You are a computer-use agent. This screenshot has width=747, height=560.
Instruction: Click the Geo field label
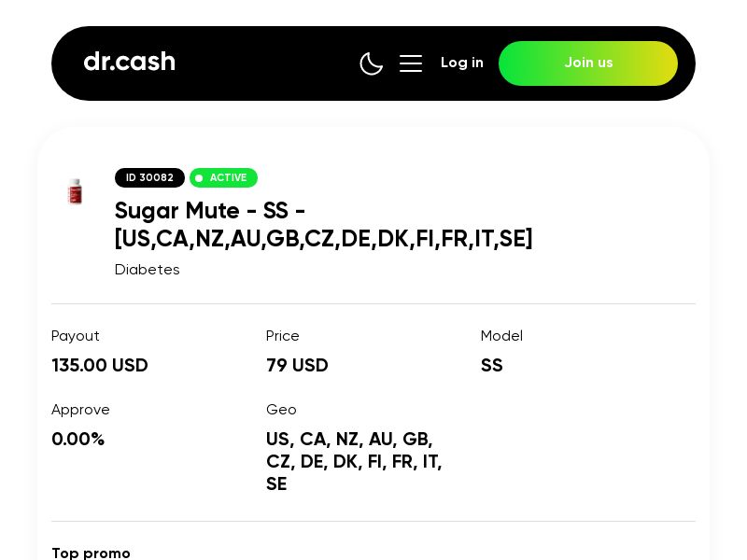(281, 410)
